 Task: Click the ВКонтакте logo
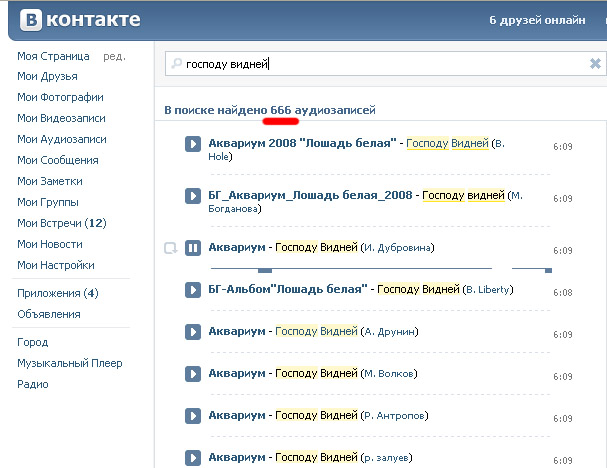(80, 20)
